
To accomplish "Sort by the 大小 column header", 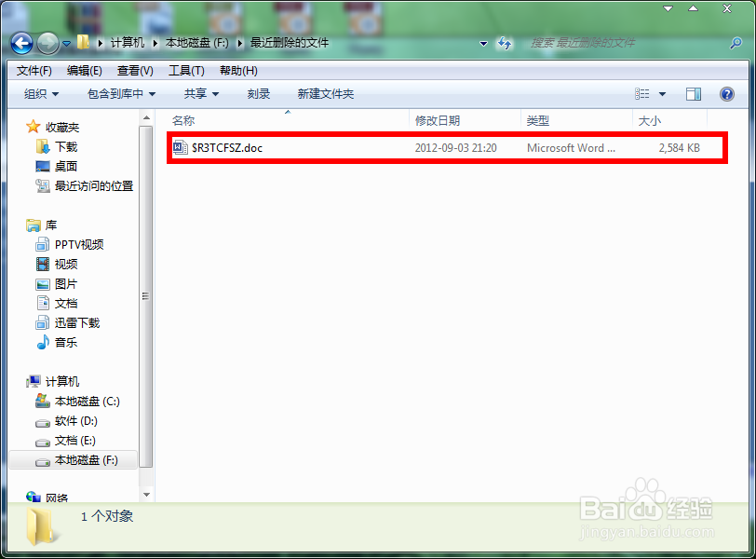I will coord(669,120).
